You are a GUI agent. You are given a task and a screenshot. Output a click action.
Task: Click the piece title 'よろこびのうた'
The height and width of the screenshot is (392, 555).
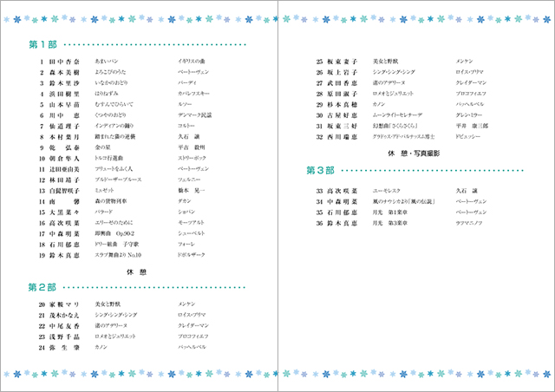tap(110, 72)
